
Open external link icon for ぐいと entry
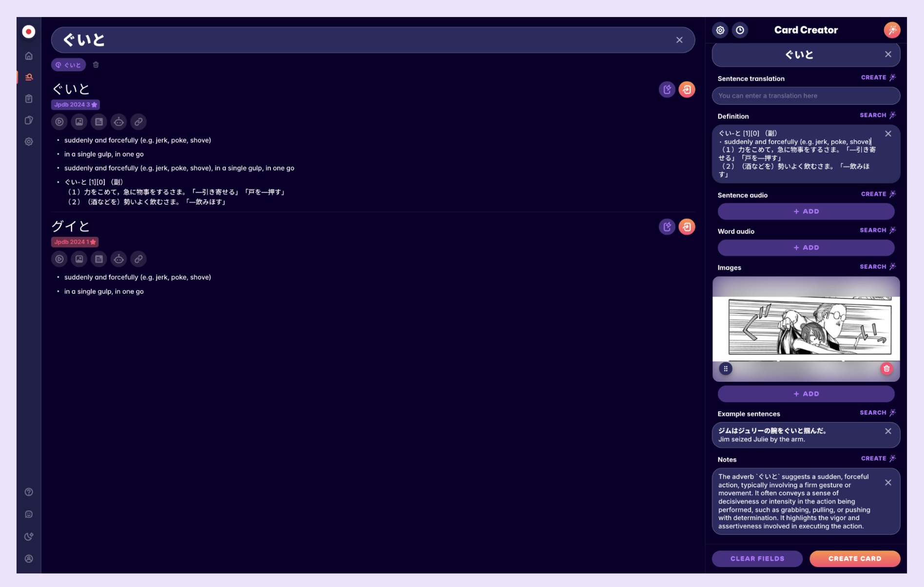coord(138,122)
